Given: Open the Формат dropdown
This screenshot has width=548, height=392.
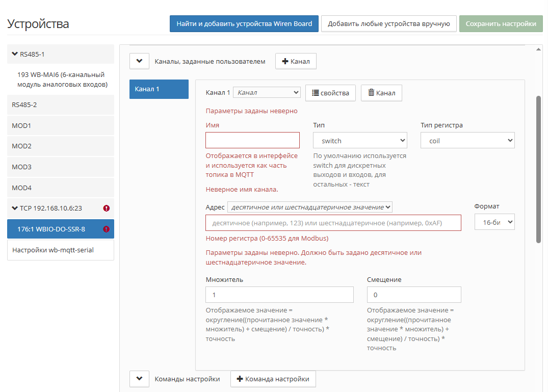Looking at the screenshot, I should (x=494, y=222).
